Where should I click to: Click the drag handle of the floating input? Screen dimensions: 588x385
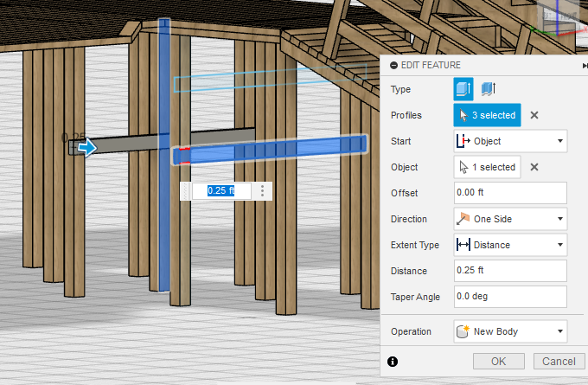click(x=186, y=191)
